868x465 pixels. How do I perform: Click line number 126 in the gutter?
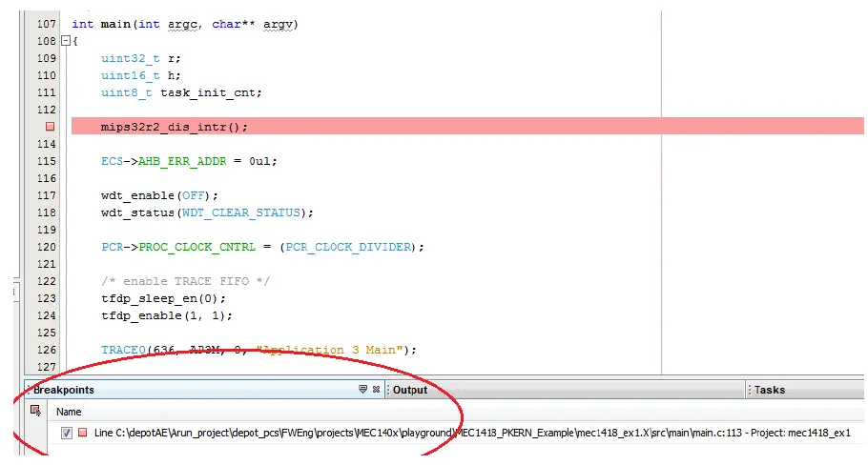coord(47,350)
